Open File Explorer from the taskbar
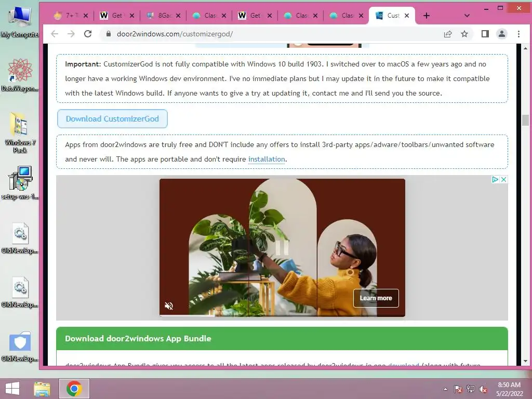The image size is (532, 399). (x=42, y=389)
